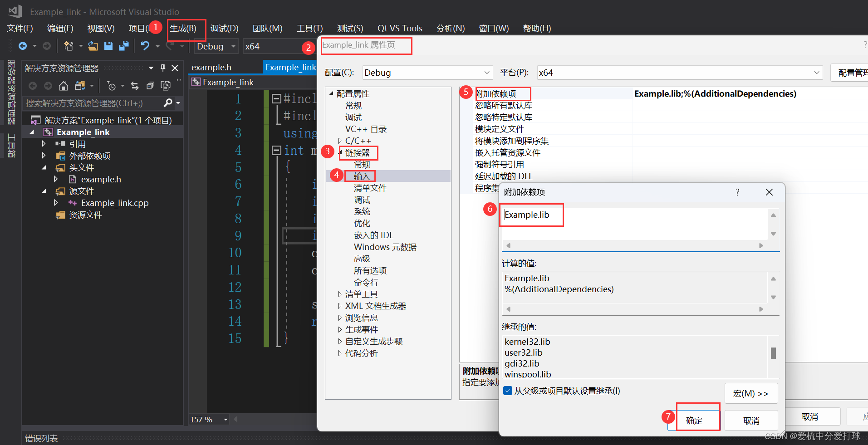Select 输入 under 链接器

[362, 176]
